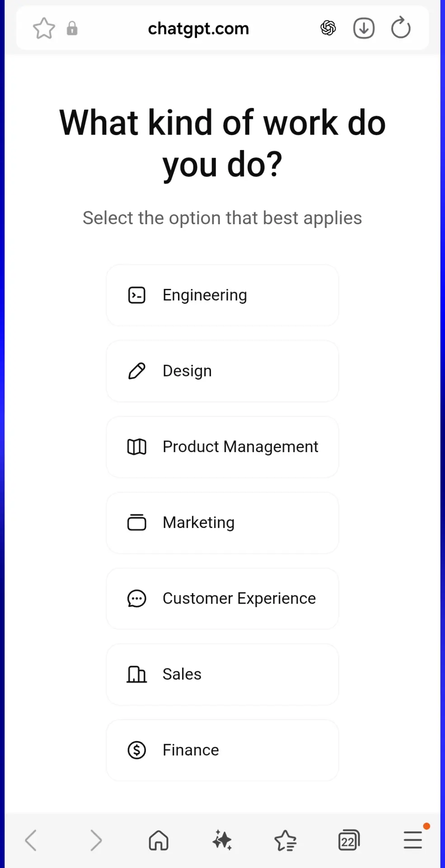Choose Customer Experience option
Image resolution: width=445 pixels, height=868 pixels.
click(222, 599)
